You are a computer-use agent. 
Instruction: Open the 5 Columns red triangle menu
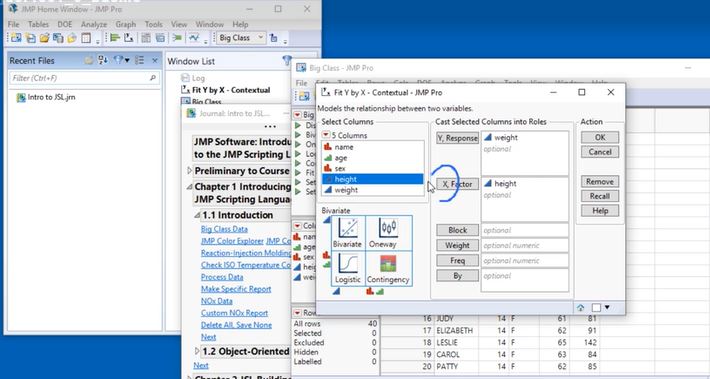[326, 135]
